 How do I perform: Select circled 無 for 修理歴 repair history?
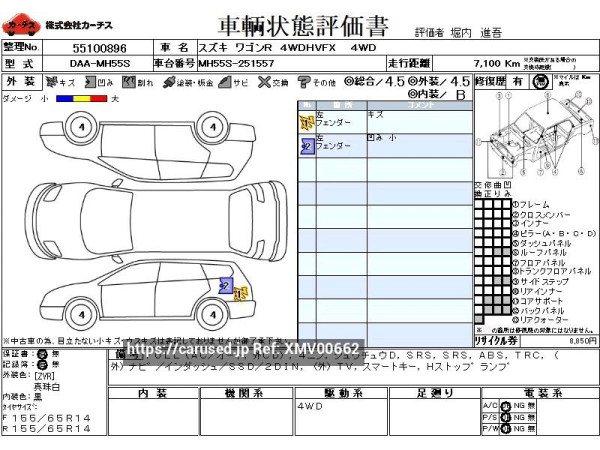[x=541, y=82]
